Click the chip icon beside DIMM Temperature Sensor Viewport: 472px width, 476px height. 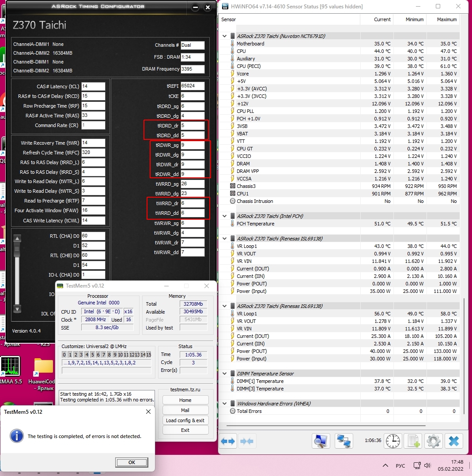tap(233, 373)
